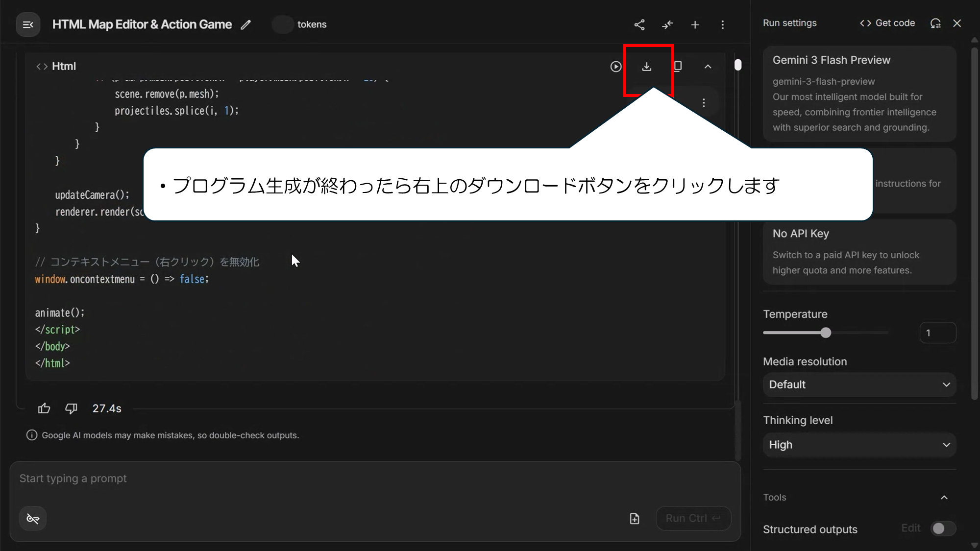Start a new chat with the plus icon
The width and height of the screenshot is (980, 551).
(695, 24)
